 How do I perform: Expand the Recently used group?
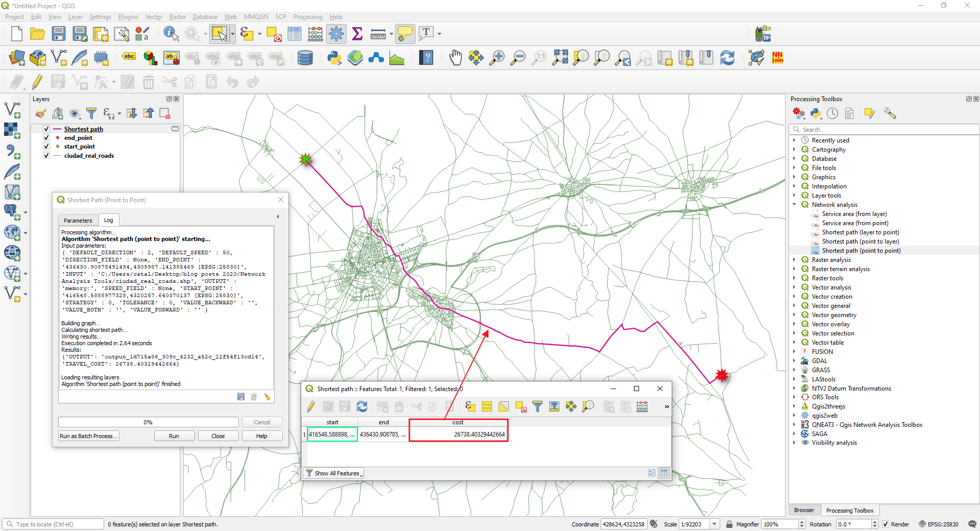click(x=794, y=140)
